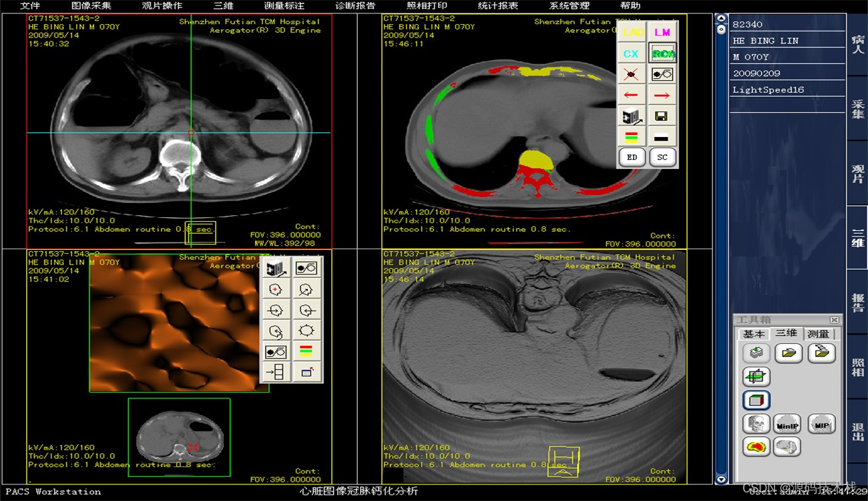Select the MIP rendering icon in toolbox

pos(821,424)
